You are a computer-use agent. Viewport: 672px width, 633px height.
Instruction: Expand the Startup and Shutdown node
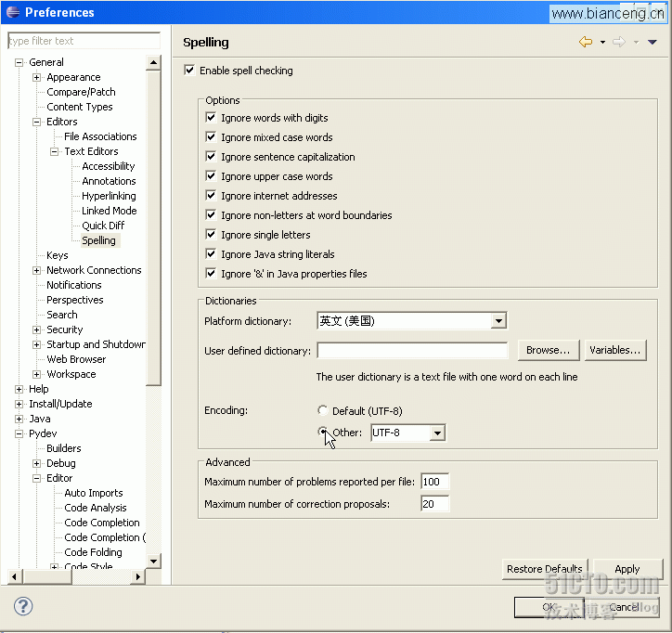(36, 344)
